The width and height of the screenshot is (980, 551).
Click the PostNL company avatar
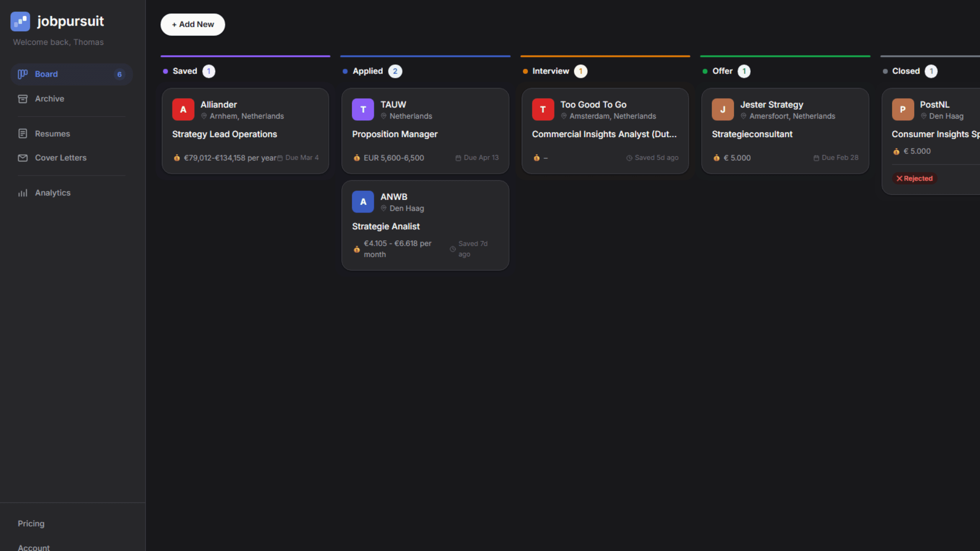pos(903,109)
